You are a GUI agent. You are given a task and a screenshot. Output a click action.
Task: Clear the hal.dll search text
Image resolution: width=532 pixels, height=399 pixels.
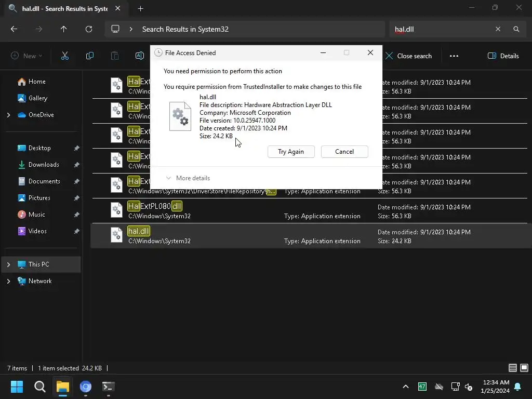click(x=498, y=29)
